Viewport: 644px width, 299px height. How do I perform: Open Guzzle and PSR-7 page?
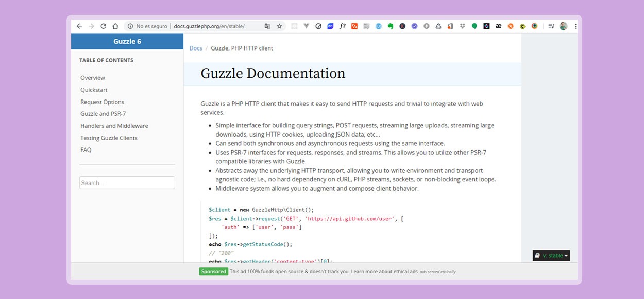coord(103,114)
